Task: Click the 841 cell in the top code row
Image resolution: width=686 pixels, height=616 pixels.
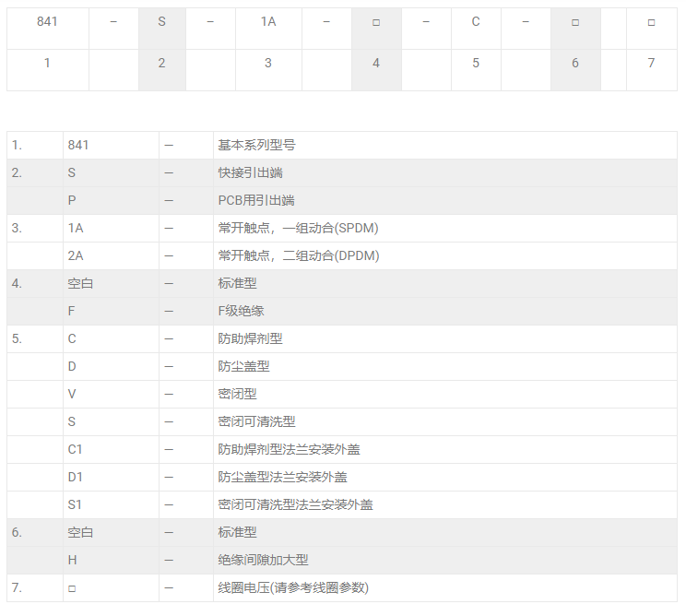Action: pos(47,21)
